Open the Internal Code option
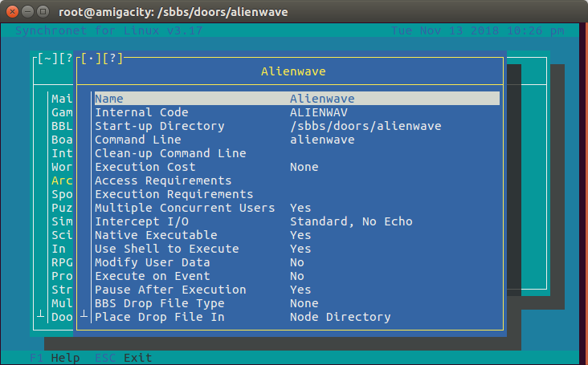588x365 pixels. coord(297,112)
